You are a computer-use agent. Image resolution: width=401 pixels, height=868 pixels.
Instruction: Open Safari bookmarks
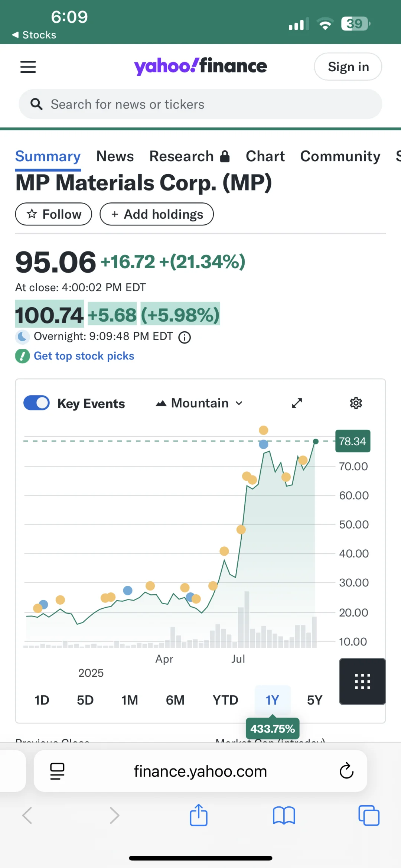(x=284, y=816)
